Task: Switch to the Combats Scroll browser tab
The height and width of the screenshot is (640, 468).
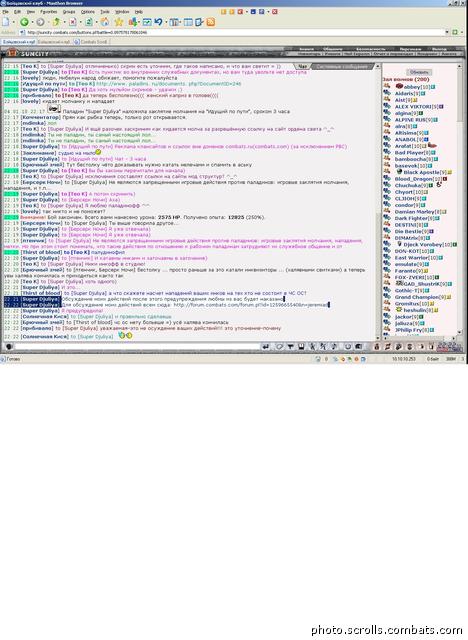Action: [x=91, y=42]
